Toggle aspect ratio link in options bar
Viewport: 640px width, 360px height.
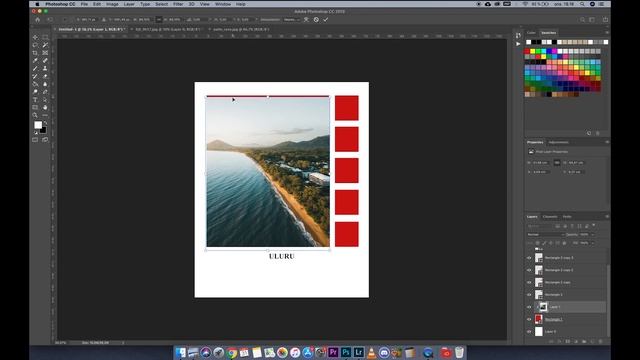(159, 20)
